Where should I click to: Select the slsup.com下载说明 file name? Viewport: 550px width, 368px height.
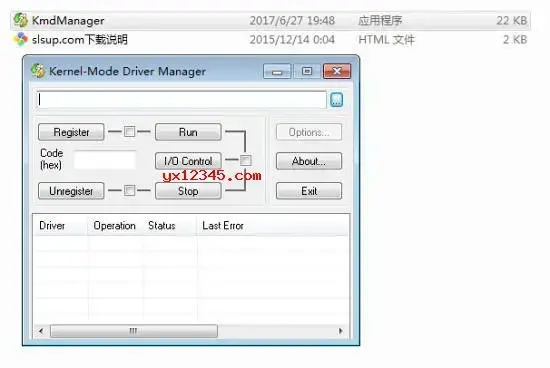80,39
